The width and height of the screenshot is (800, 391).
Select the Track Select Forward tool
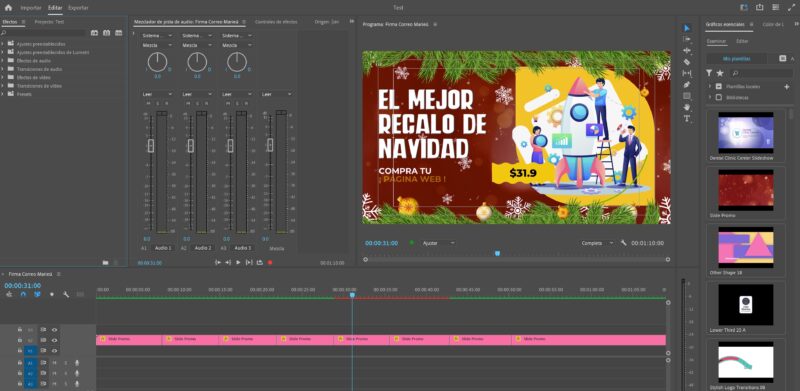687,39
